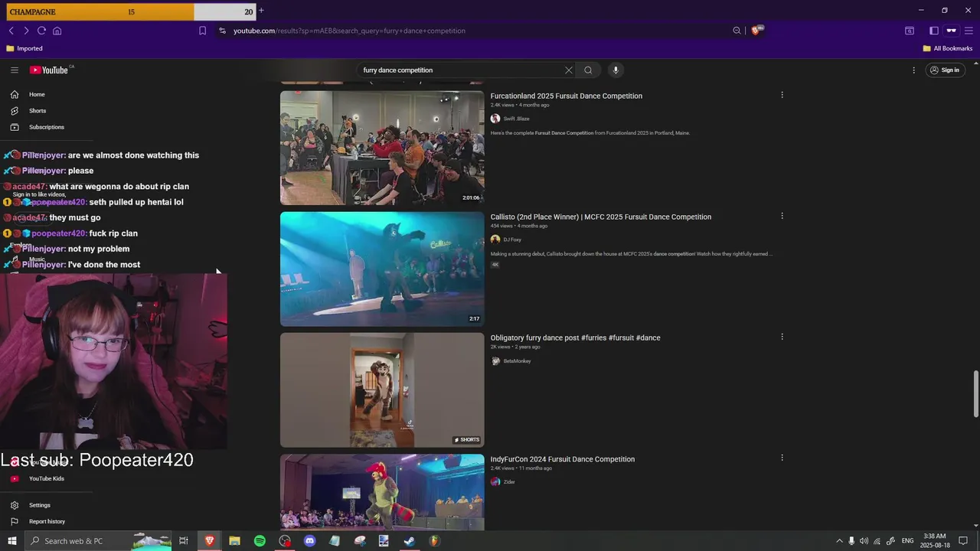This screenshot has height=551, width=980.
Task: Open the notification center
Action: pos(963,541)
